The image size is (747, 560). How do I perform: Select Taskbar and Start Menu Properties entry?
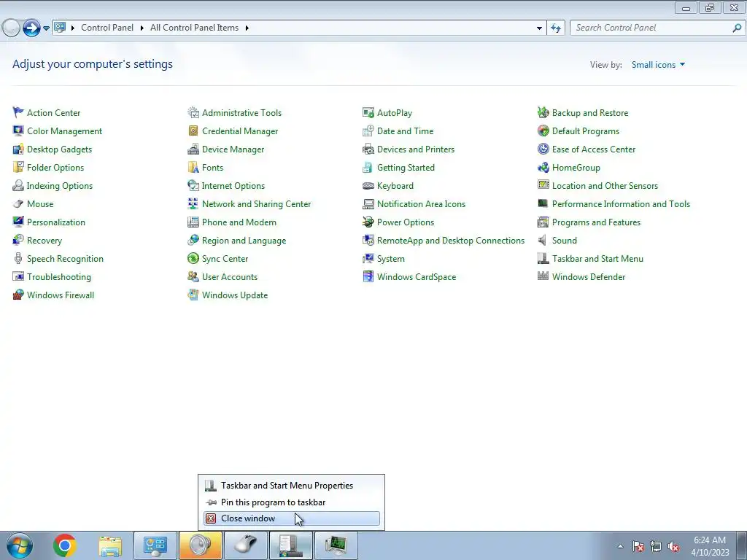tap(292, 486)
